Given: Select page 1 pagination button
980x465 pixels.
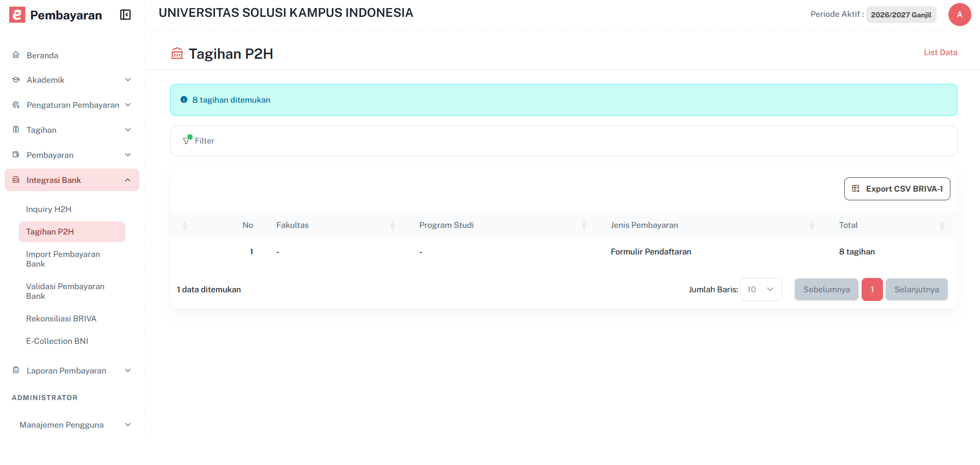Looking at the screenshot, I should [872, 289].
